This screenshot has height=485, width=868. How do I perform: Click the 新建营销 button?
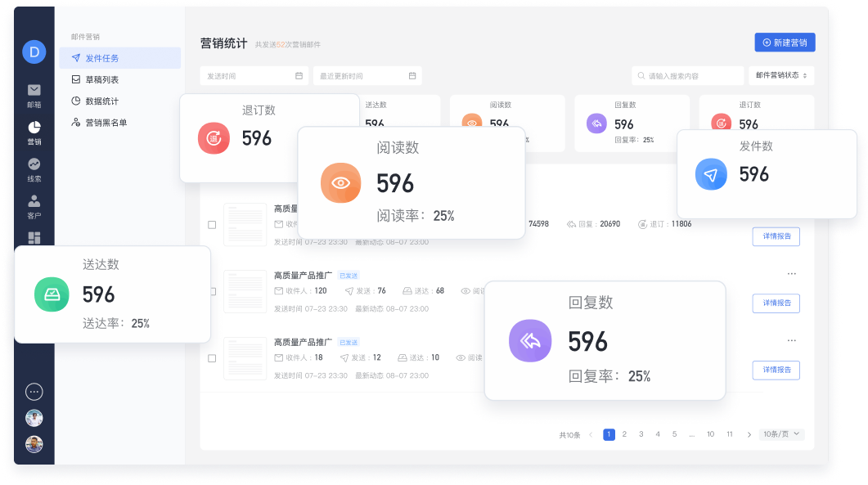pos(784,43)
